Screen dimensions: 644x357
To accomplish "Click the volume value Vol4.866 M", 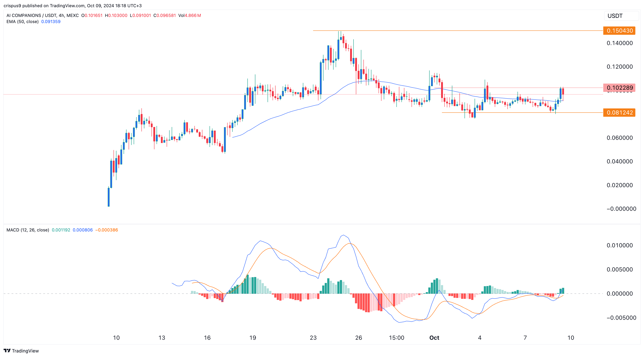I will [190, 15].
